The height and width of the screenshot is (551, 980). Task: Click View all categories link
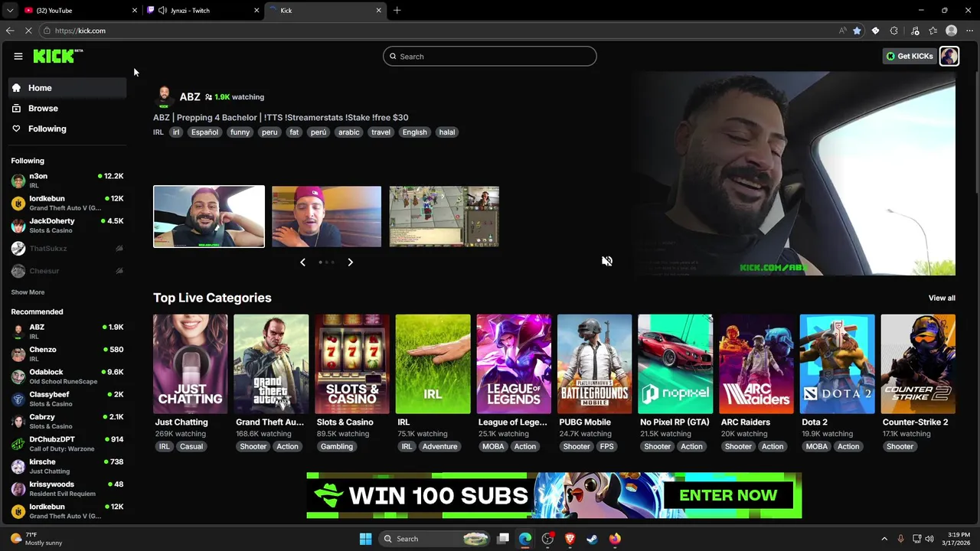(942, 298)
